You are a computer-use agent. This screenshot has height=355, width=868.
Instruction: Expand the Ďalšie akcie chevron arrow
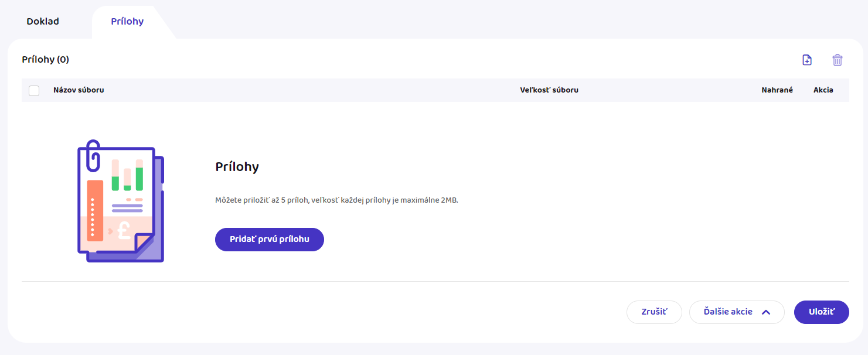tap(765, 312)
